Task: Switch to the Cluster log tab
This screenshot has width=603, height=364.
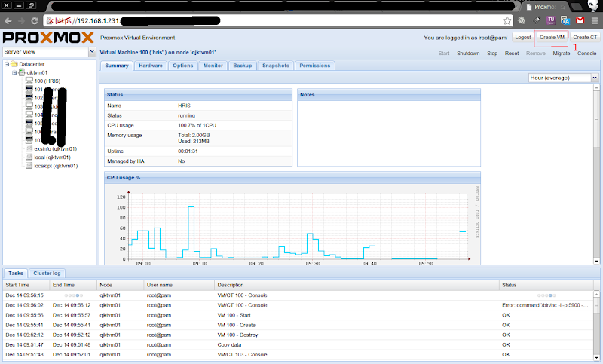Action: point(47,274)
